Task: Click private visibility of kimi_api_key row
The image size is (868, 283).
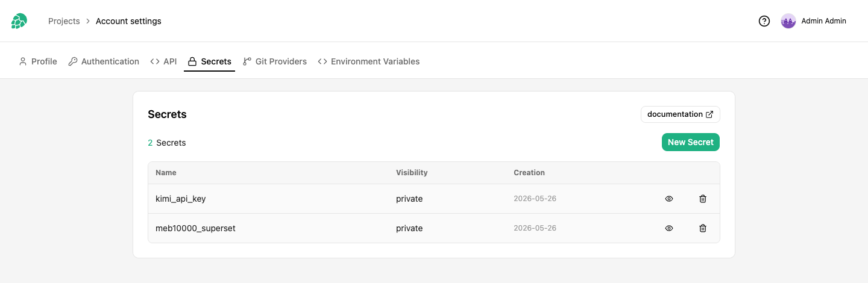Action: click(409, 199)
